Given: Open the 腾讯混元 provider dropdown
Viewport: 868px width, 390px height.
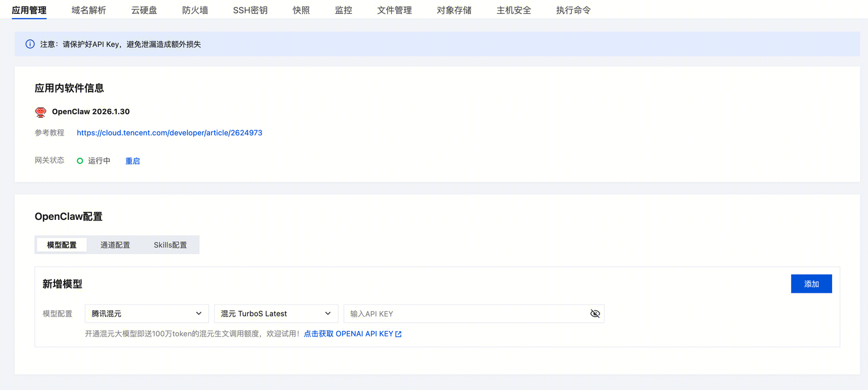Looking at the screenshot, I should 146,314.
